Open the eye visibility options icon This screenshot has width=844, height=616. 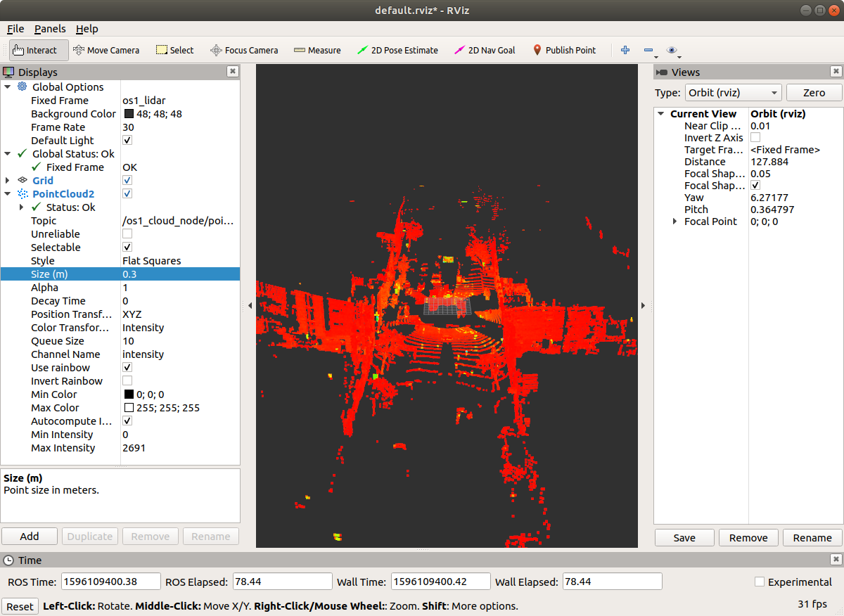672,50
